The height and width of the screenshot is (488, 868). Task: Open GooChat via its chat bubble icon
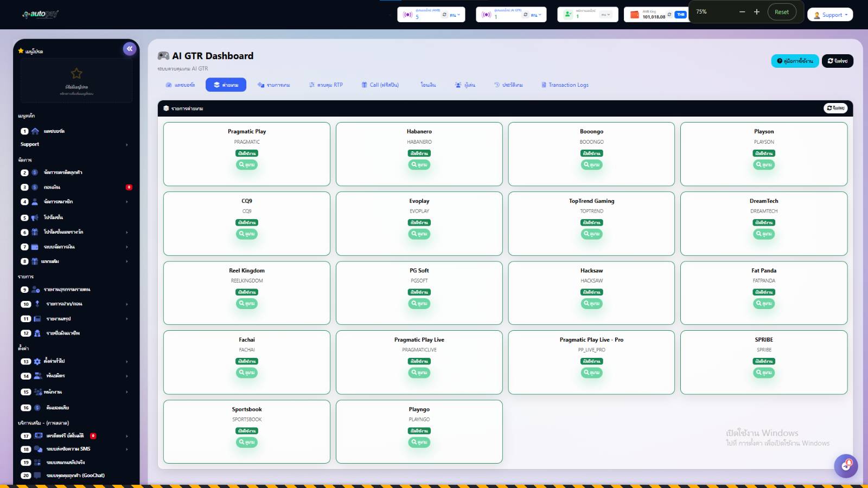[37, 476]
